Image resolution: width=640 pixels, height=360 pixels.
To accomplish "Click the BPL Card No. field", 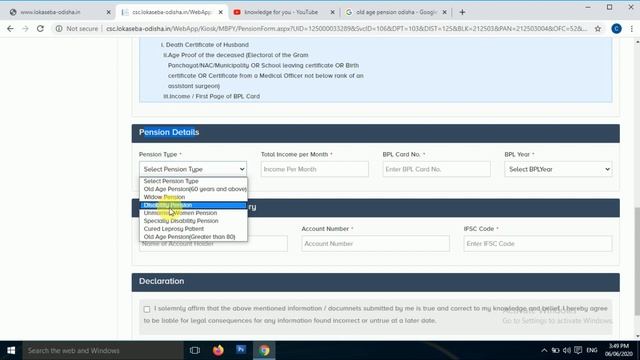I will tap(436, 169).
